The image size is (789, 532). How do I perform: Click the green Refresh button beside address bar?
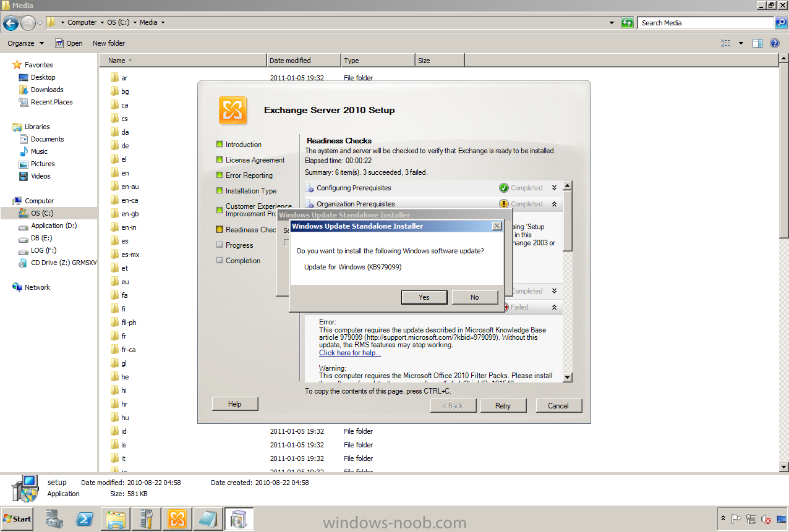(627, 23)
